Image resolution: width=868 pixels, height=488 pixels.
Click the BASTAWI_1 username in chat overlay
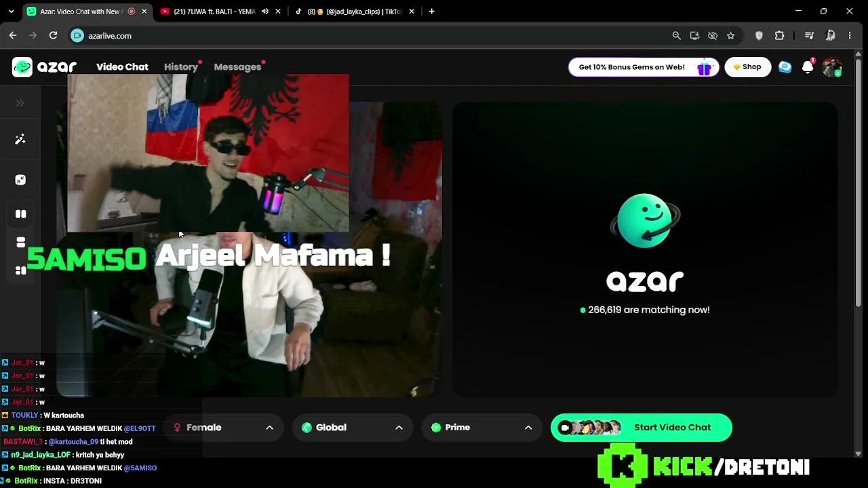point(23,442)
